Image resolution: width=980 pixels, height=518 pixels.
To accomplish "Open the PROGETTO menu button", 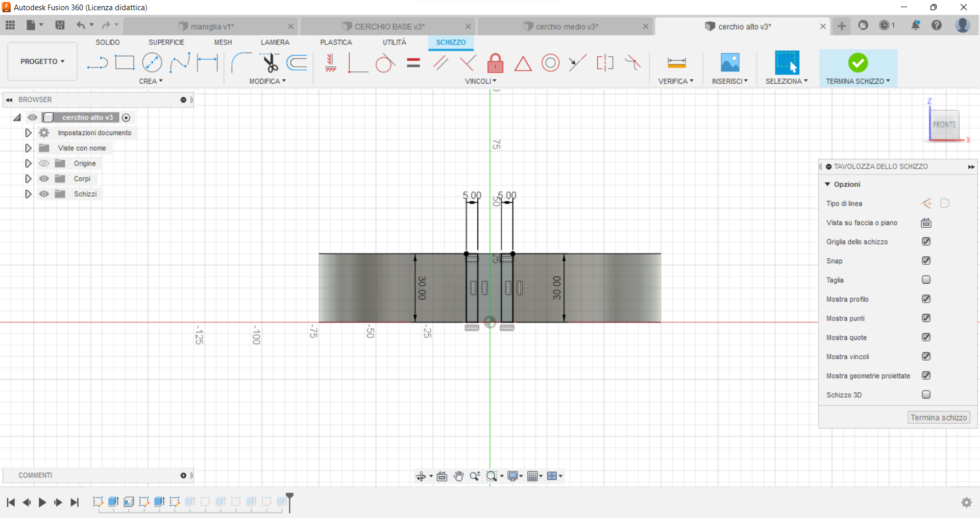I will (42, 61).
